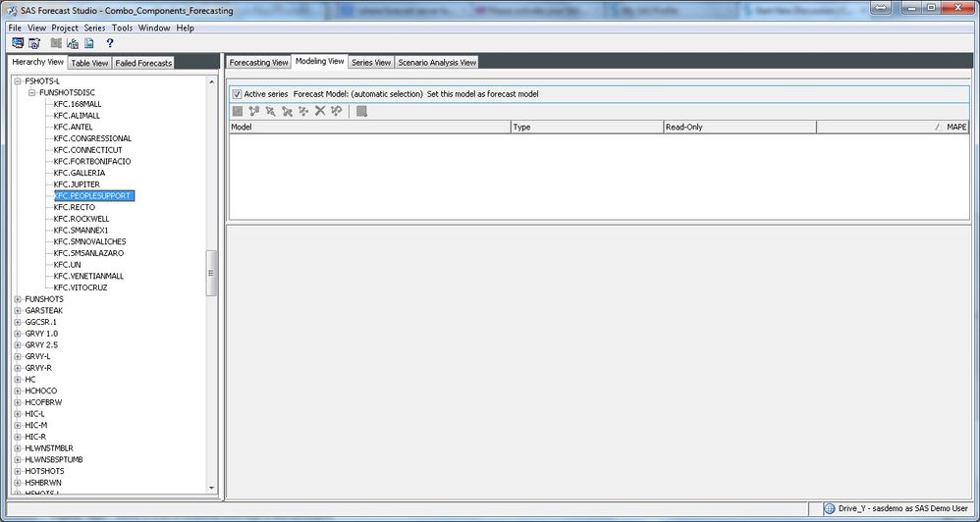Click the X delete icon in model toolbar
This screenshot has width=980, height=522.
(x=320, y=111)
